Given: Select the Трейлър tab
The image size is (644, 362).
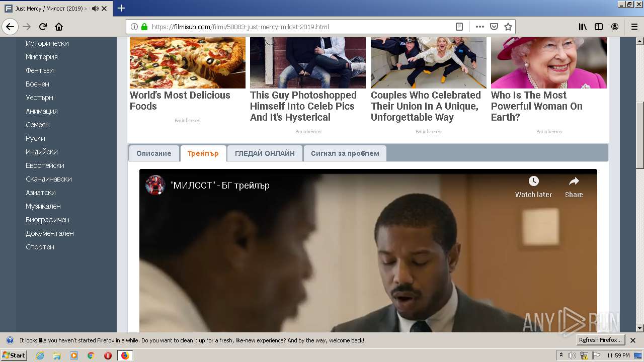Looking at the screenshot, I should point(203,153).
